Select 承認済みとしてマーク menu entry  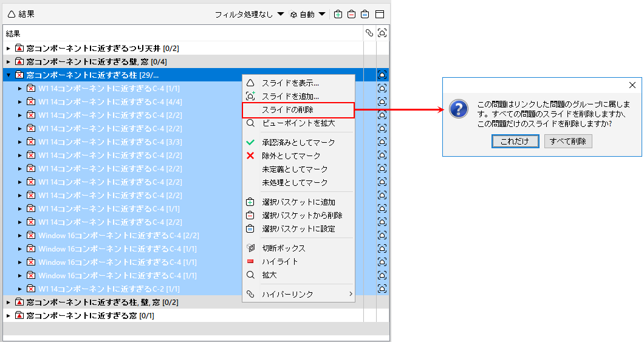click(x=298, y=143)
